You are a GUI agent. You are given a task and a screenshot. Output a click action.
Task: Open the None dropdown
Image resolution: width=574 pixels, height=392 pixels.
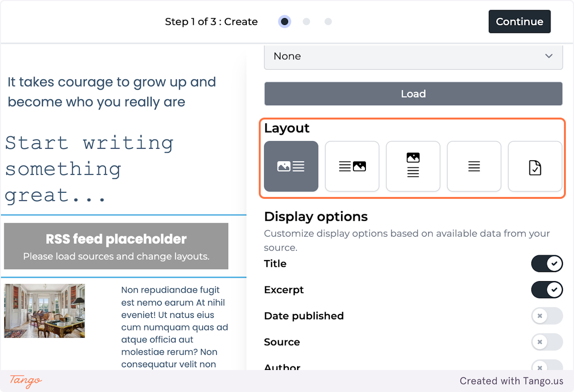click(413, 56)
